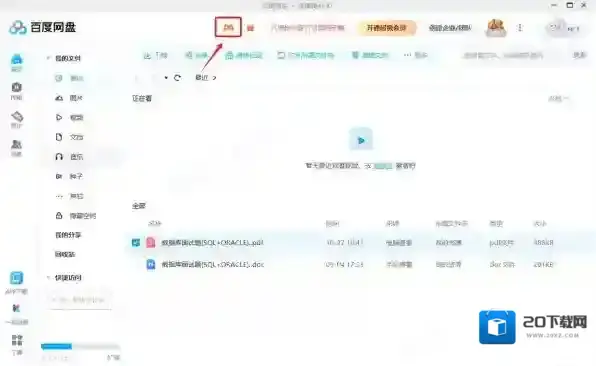
Task: Click the printer-shaped toolbar icon
Action: click(x=229, y=55)
